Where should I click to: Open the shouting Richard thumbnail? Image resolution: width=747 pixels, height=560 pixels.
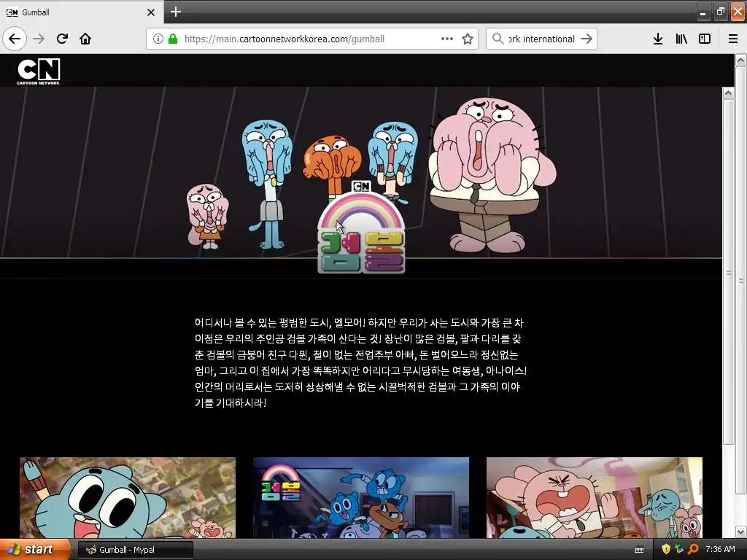coord(594,497)
